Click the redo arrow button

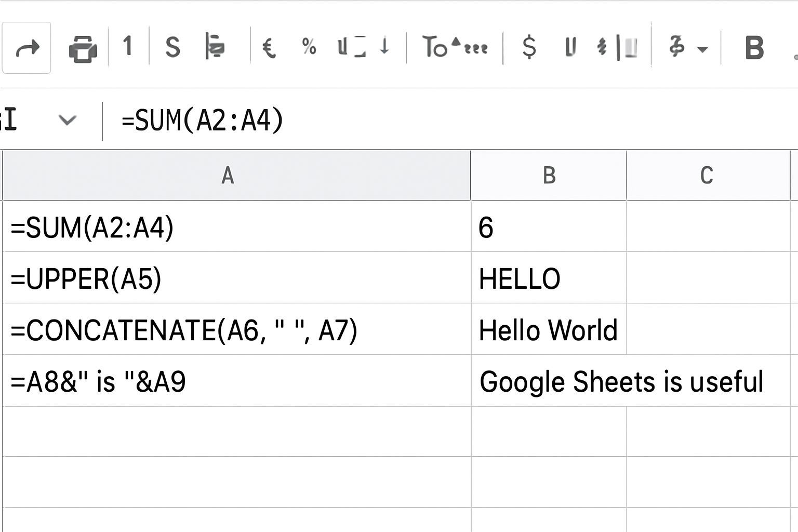click(27, 48)
